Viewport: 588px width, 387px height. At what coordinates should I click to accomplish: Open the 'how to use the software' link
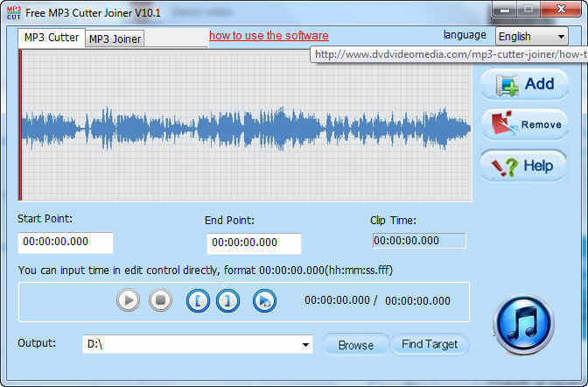[x=269, y=36]
